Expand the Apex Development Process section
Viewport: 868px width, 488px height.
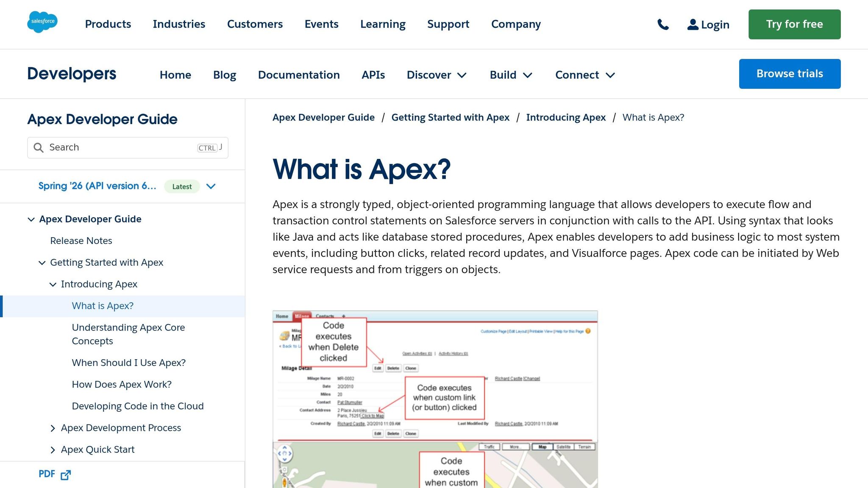(53, 428)
